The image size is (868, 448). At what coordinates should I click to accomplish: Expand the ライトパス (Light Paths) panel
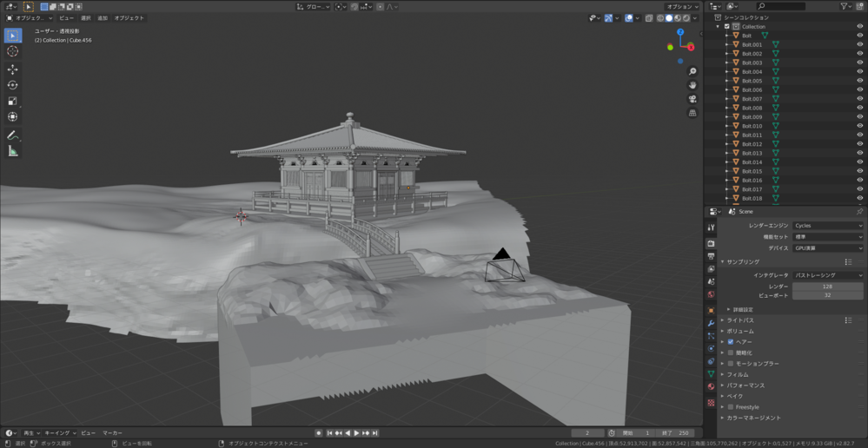point(740,320)
